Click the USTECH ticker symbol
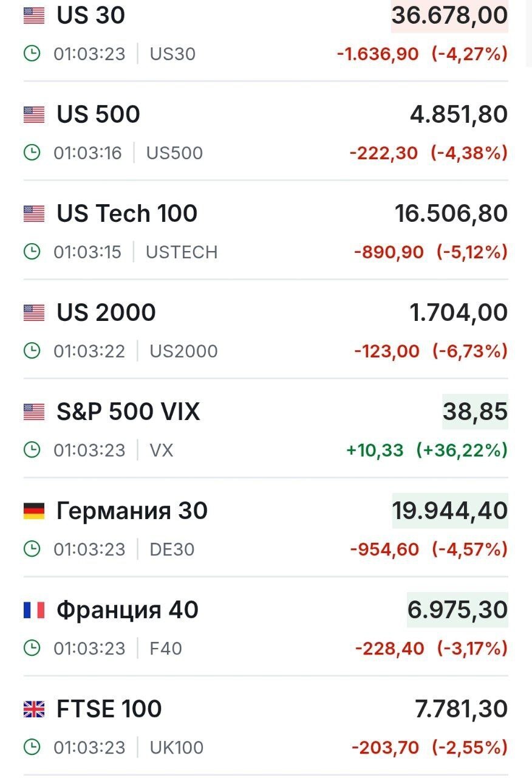 pyautogui.click(x=182, y=252)
